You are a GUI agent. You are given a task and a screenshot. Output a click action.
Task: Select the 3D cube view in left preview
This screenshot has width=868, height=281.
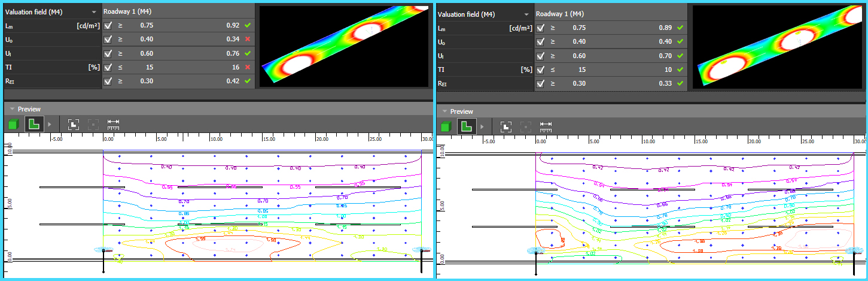(13, 125)
